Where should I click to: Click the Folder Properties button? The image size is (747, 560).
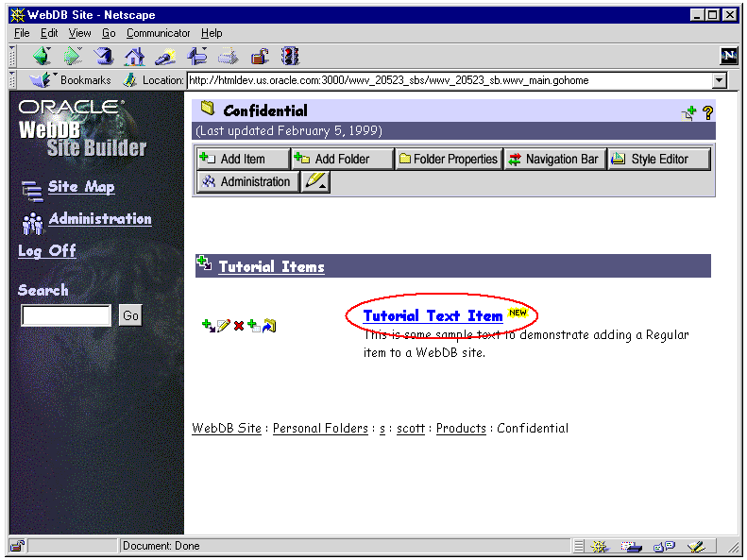(x=448, y=159)
